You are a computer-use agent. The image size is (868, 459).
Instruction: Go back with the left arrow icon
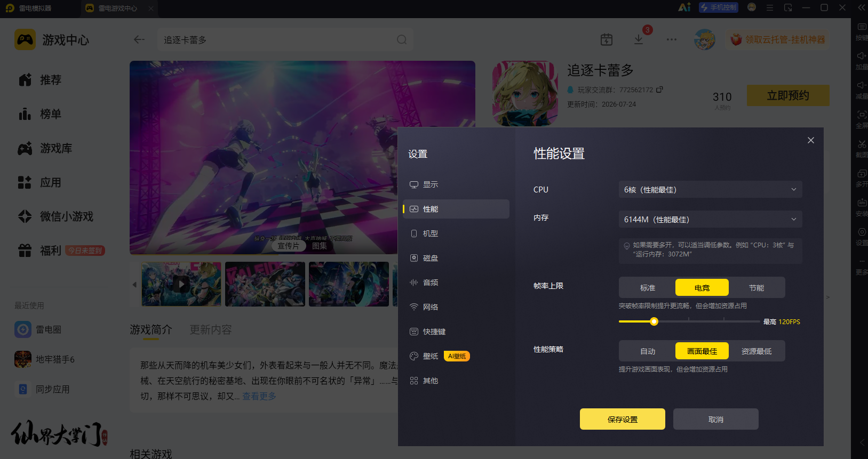139,39
